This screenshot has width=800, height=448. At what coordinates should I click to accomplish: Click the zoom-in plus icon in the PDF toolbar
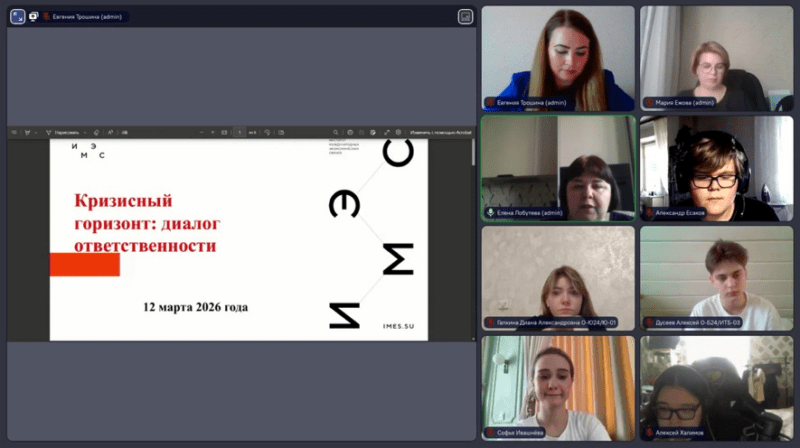click(x=212, y=132)
